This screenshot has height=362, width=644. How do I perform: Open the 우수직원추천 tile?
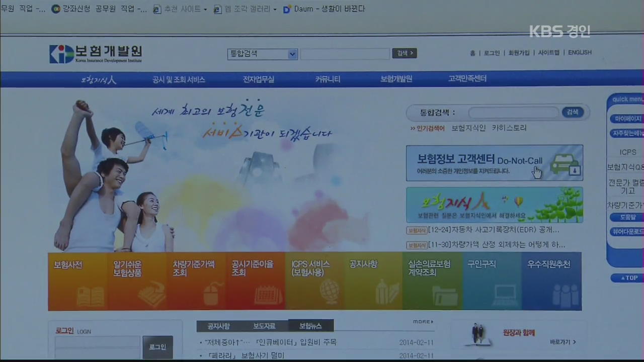coord(552,282)
